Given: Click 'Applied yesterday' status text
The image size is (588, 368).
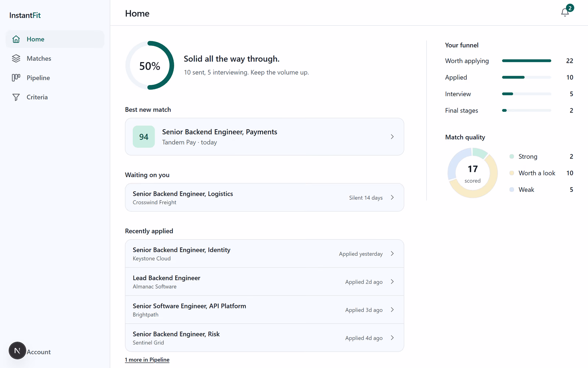Looking at the screenshot, I should (361, 254).
